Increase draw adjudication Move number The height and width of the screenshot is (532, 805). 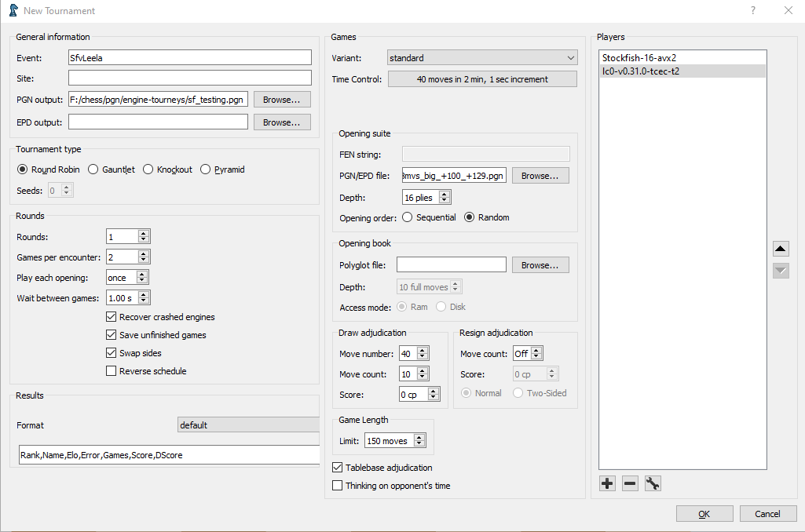coord(423,351)
